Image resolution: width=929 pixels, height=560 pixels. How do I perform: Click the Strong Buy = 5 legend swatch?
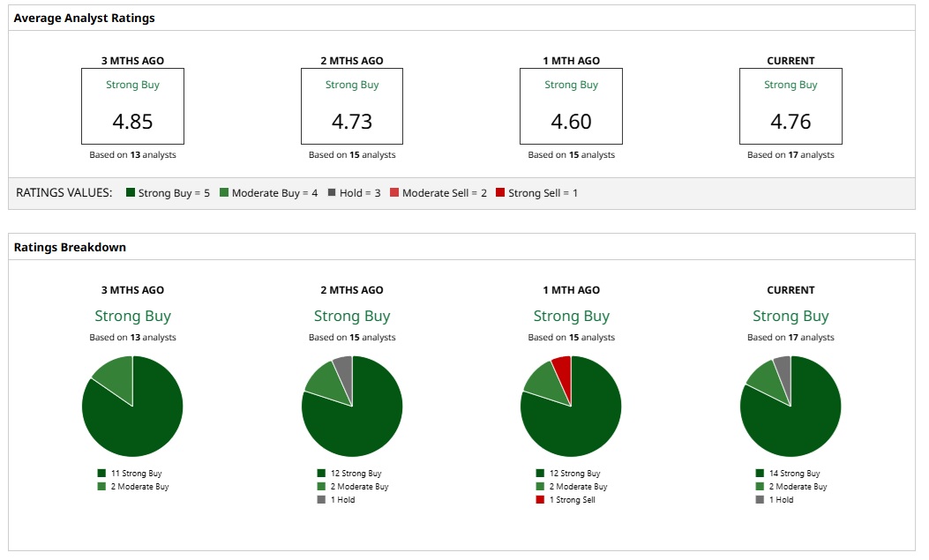131,192
